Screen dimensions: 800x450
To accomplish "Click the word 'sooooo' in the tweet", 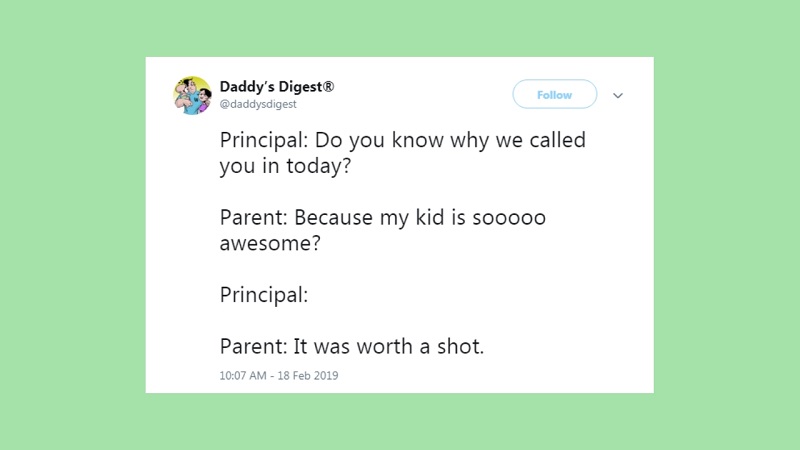I will (x=509, y=218).
